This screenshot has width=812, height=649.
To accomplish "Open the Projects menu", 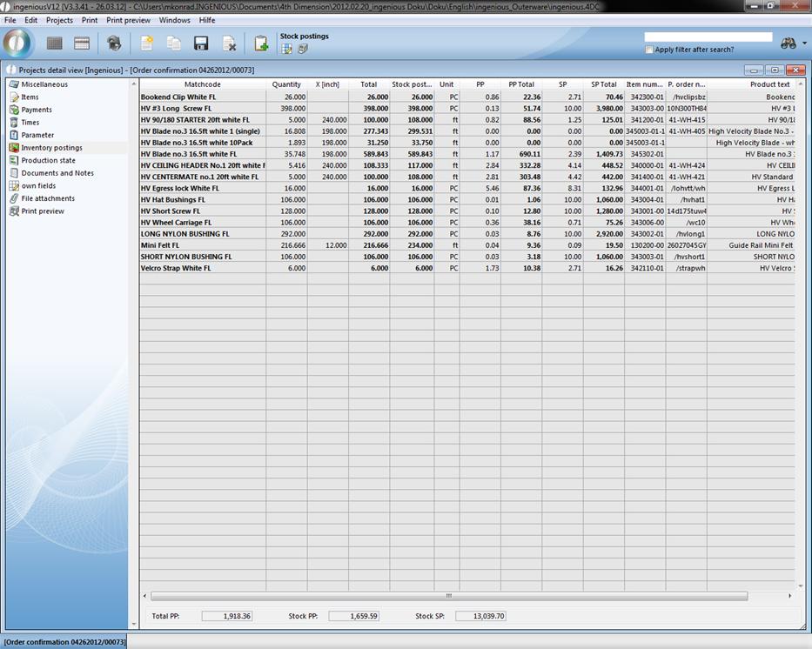I will [x=59, y=20].
